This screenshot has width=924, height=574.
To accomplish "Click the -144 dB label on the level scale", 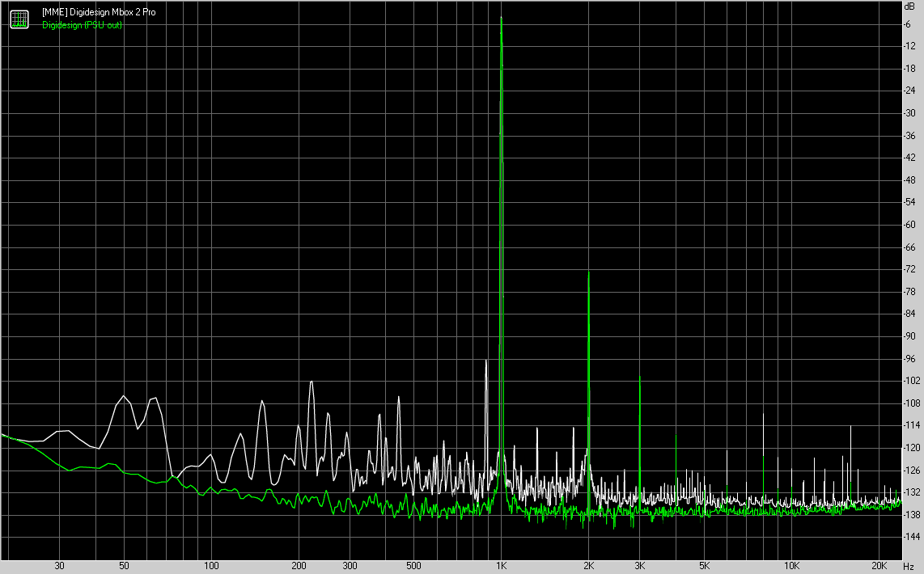I will point(912,537).
